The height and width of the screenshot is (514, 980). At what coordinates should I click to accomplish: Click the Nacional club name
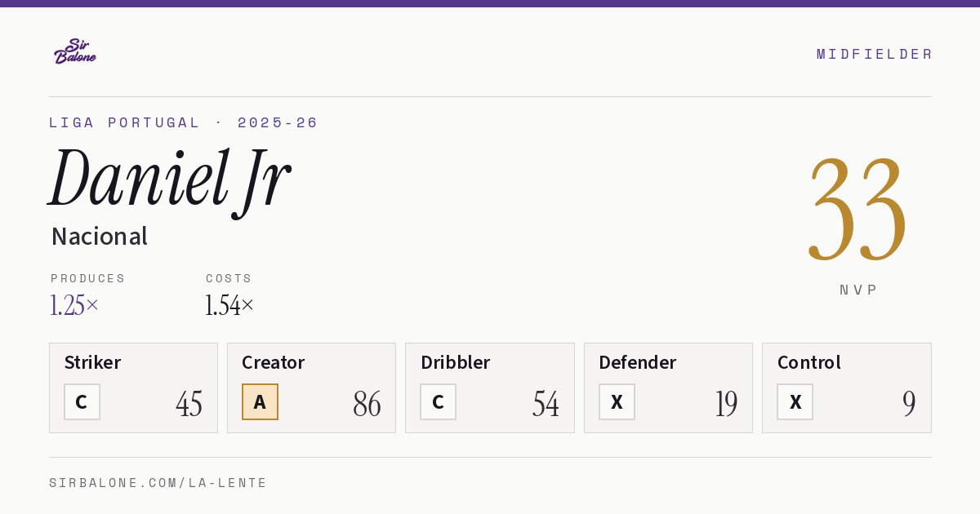(100, 237)
